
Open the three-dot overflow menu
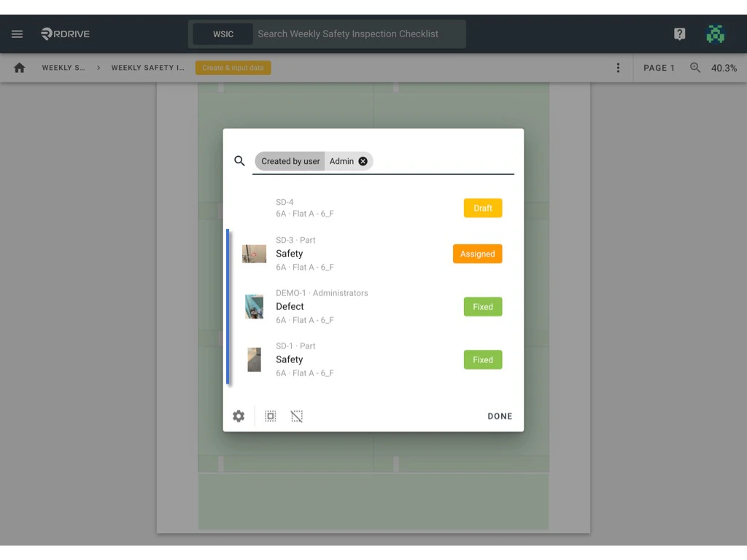pyautogui.click(x=618, y=67)
